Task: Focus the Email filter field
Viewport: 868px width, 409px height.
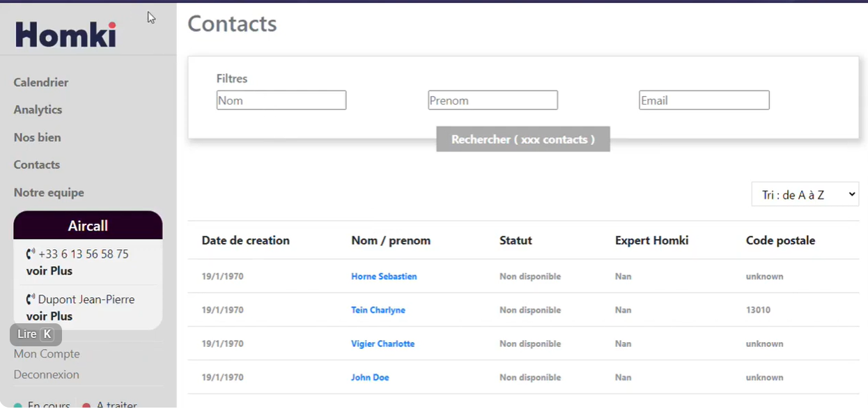Action: 704,100
